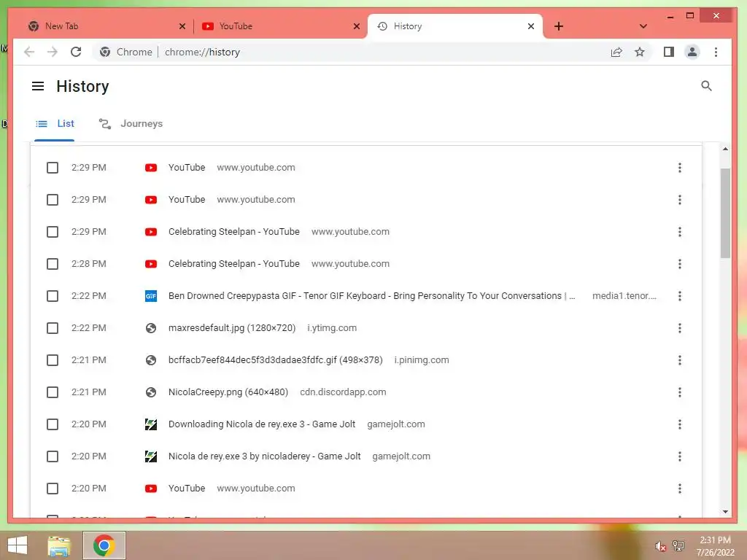
Task: Check the 2:28 PM Celebrating Steelpan entry
Action: (x=53, y=264)
